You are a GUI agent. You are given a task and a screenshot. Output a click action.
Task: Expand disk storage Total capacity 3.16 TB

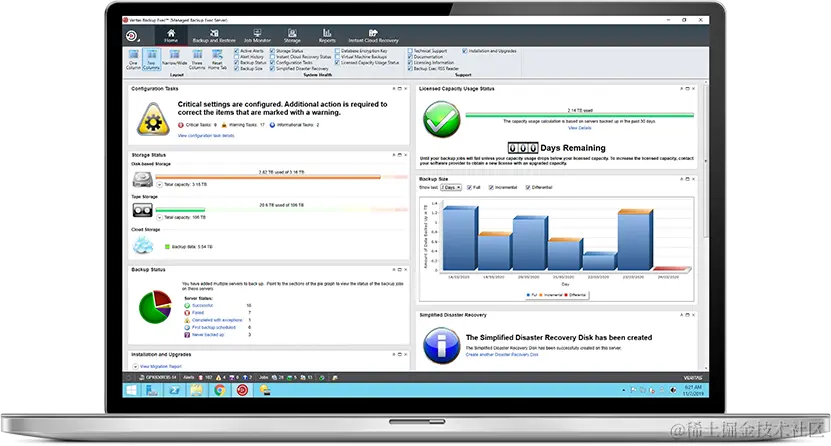pos(159,184)
